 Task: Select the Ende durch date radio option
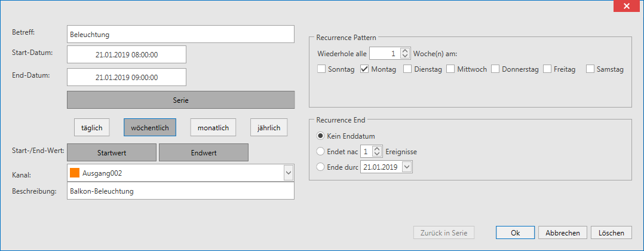coord(320,167)
